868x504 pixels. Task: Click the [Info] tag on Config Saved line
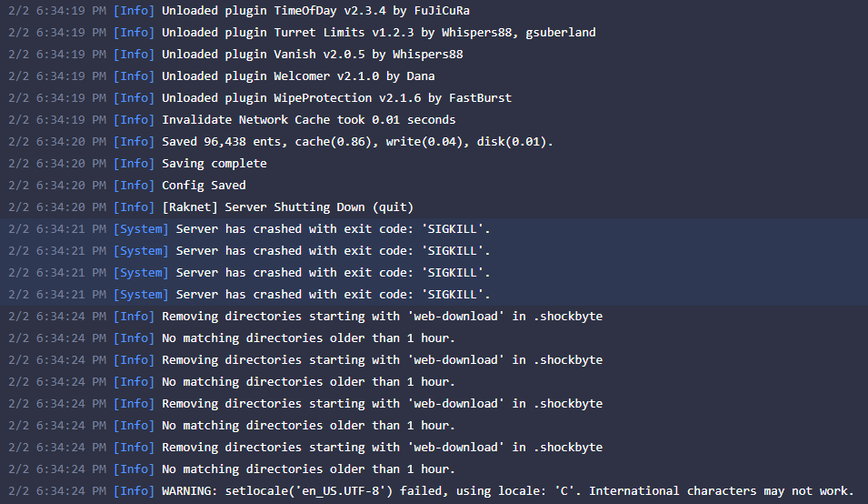[134, 185]
